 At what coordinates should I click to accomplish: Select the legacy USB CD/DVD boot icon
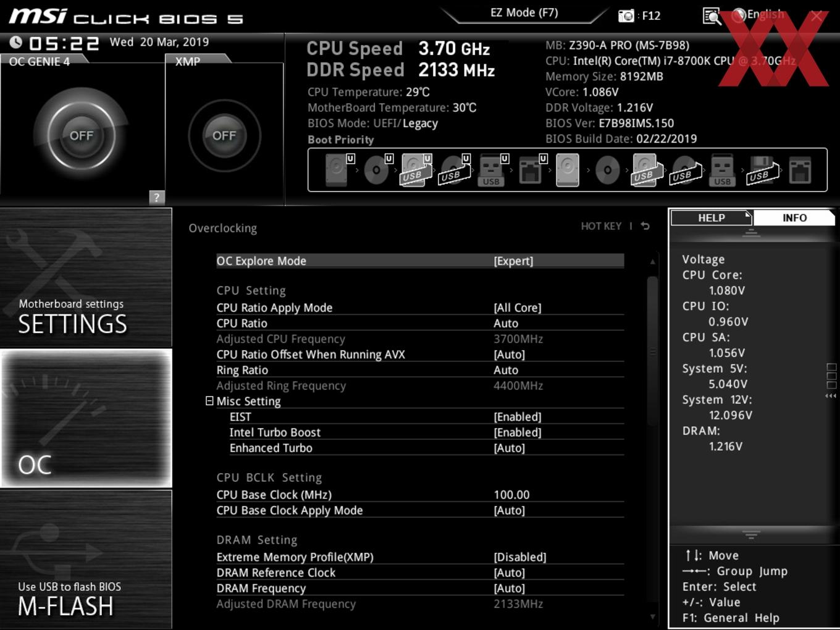click(x=685, y=170)
